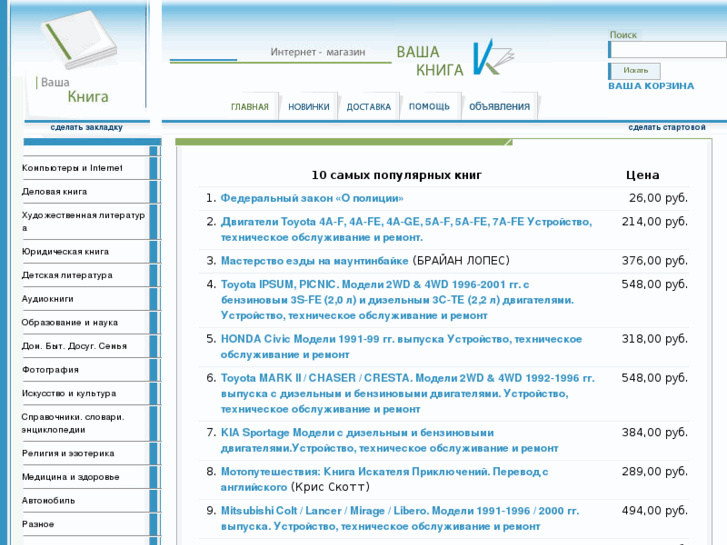Open the объявления tab
The image size is (727, 545).
pyautogui.click(x=499, y=106)
